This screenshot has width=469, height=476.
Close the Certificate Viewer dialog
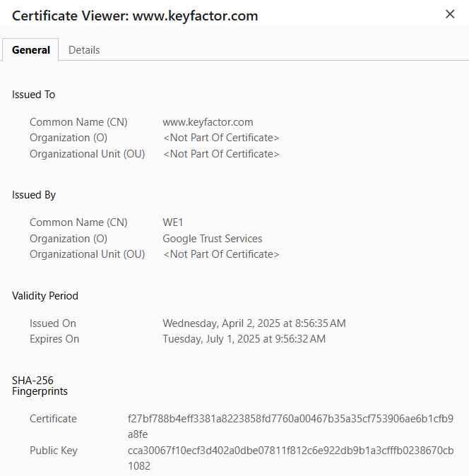[x=450, y=14]
